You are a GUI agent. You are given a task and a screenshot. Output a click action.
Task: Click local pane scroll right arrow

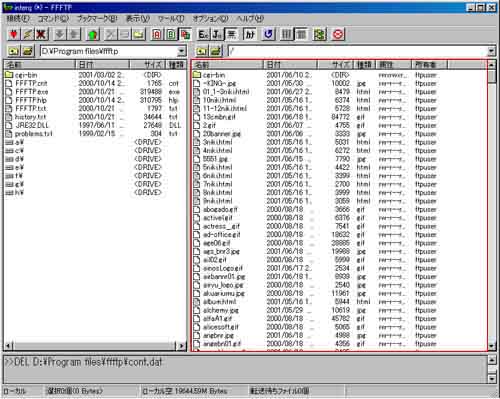click(x=181, y=346)
